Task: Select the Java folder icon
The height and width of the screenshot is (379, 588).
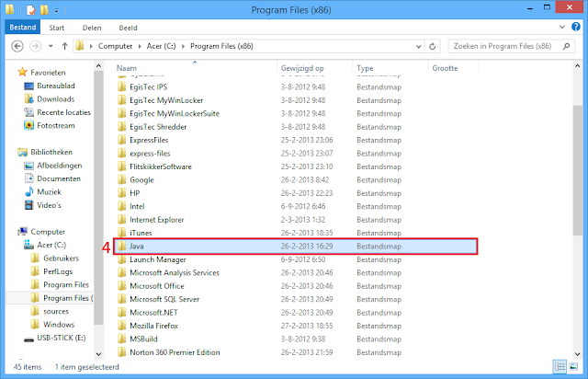Action: pos(121,246)
